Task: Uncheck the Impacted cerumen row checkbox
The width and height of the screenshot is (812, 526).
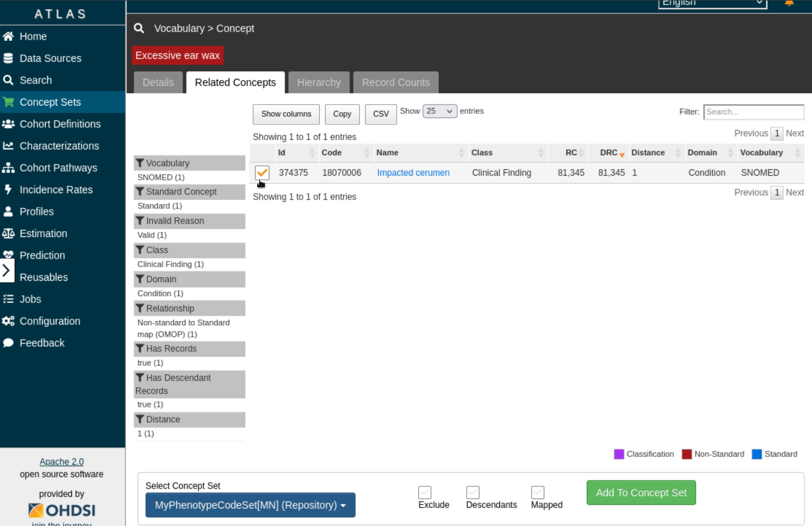Action: point(262,173)
